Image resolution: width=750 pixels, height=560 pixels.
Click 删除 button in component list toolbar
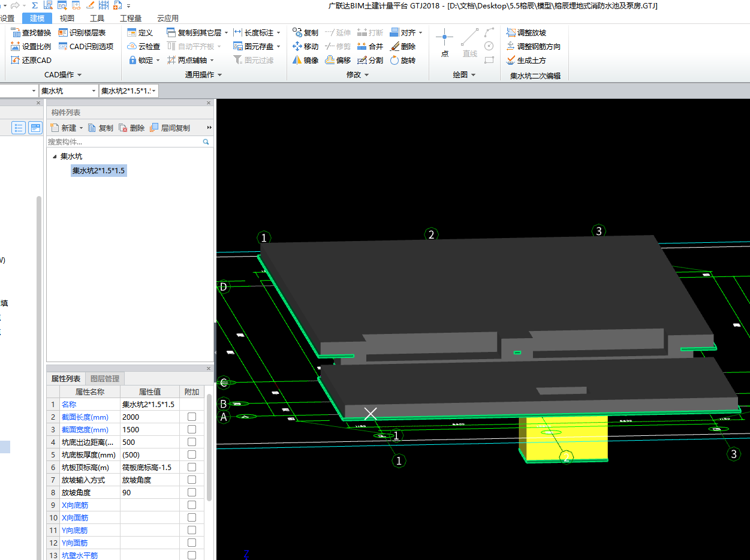click(132, 128)
